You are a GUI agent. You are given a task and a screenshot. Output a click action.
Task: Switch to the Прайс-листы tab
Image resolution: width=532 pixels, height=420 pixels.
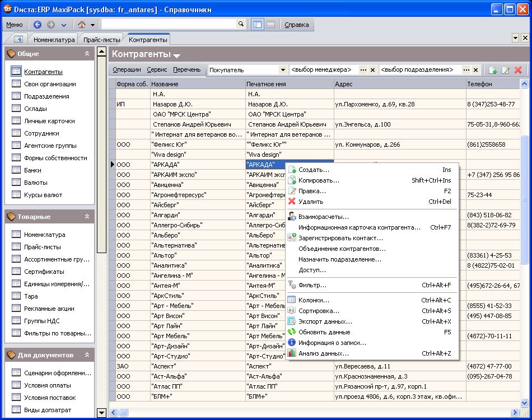(x=100, y=40)
